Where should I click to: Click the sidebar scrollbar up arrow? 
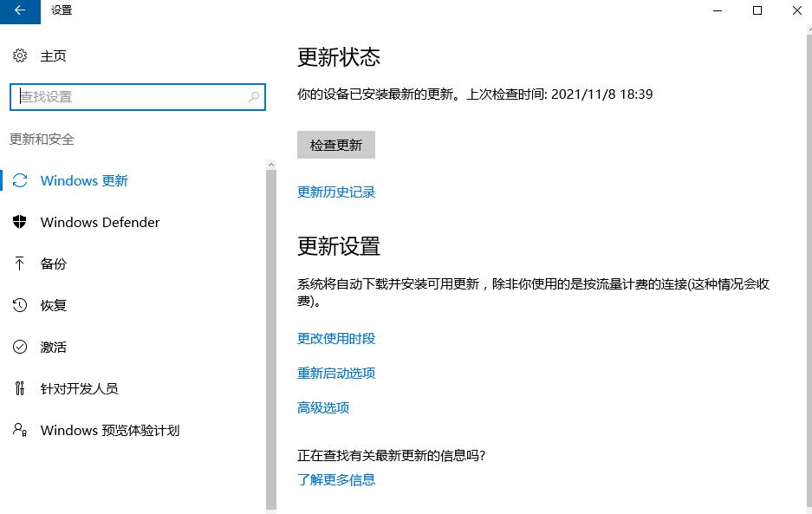coord(271,165)
